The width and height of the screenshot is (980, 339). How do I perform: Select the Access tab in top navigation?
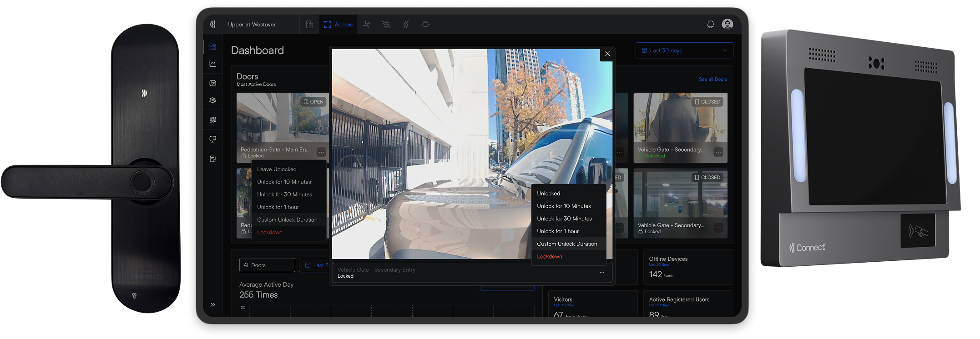click(x=338, y=25)
